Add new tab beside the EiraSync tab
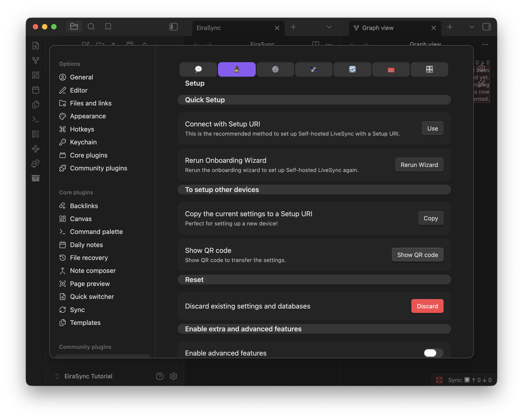 (293, 27)
